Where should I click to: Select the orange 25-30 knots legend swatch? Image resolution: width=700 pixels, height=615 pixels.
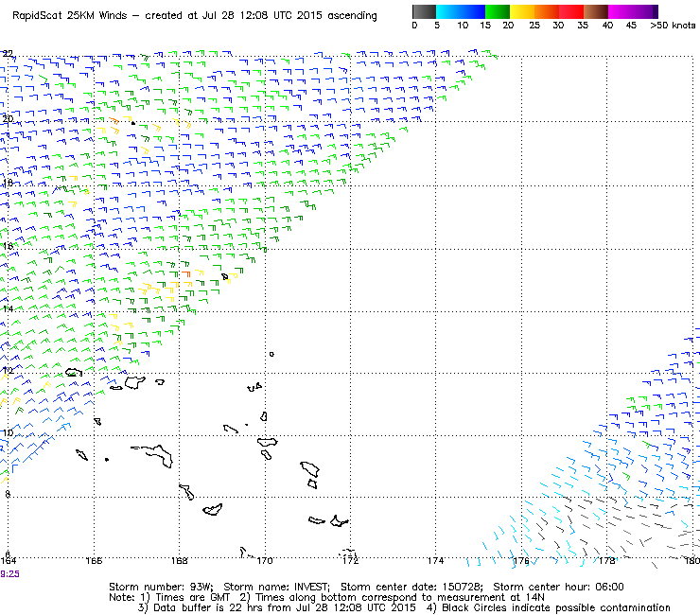pyautogui.click(x=547, y=11)
